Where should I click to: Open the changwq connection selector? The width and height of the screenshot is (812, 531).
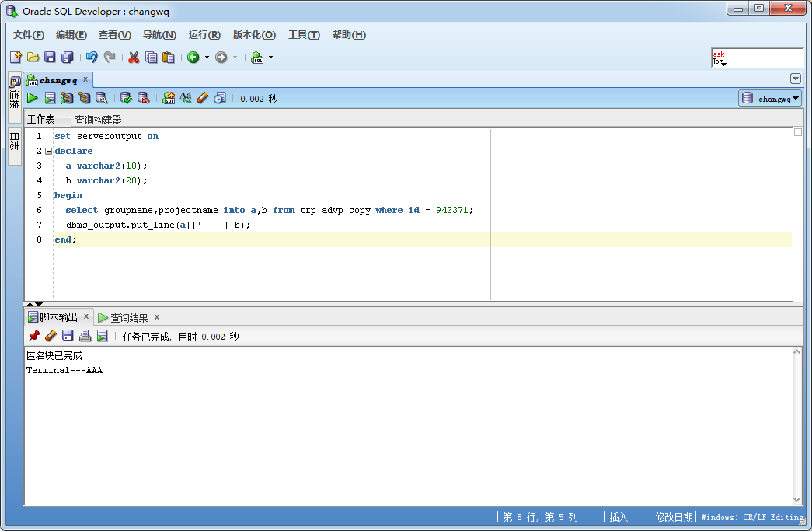(770, 98)
